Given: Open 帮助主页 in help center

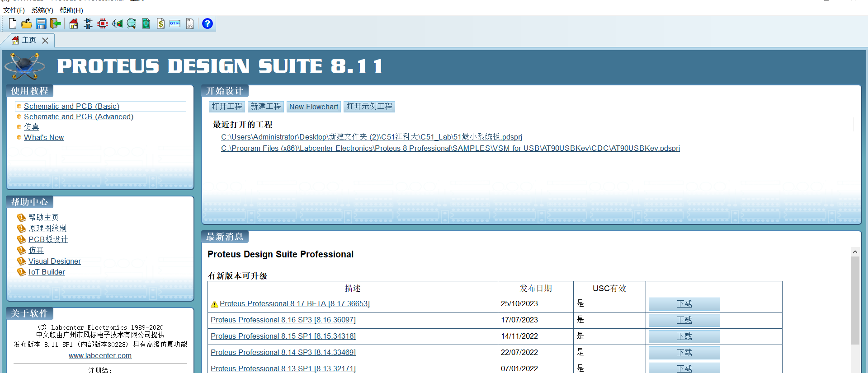Looking at the screenshot, I should [x=43, y=217].
